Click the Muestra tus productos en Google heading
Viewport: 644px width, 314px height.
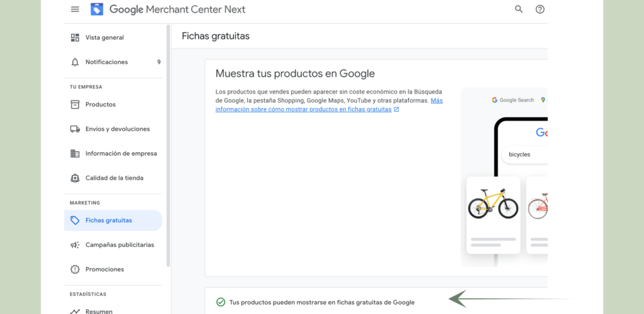tap(295, 73)
